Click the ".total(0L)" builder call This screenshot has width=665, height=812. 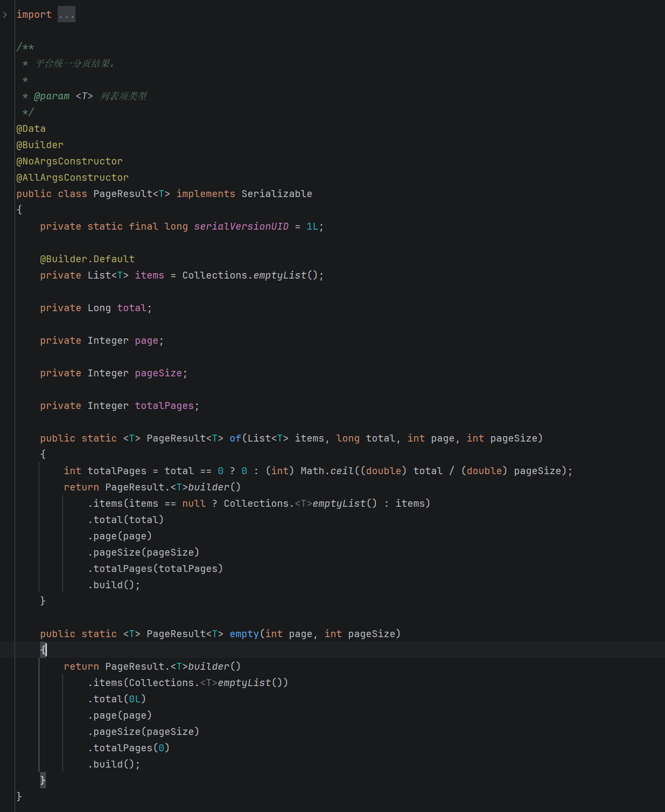117,699
